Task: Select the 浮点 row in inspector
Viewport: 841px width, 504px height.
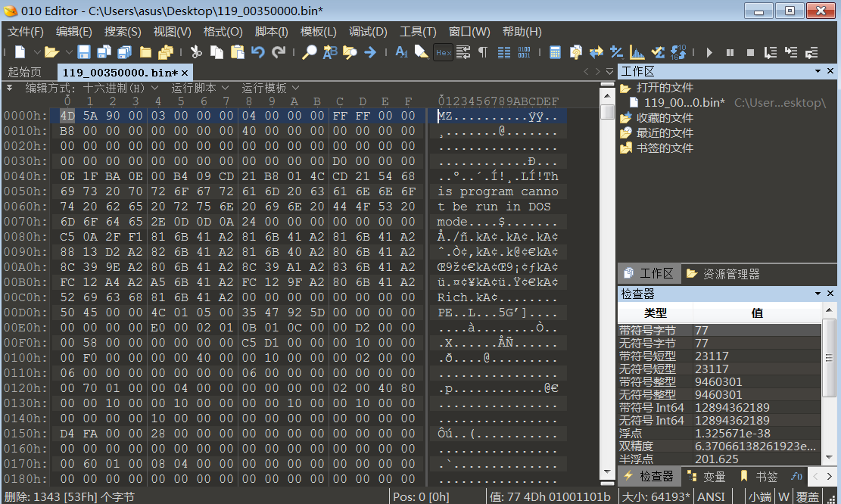Action: pos(719,433)
